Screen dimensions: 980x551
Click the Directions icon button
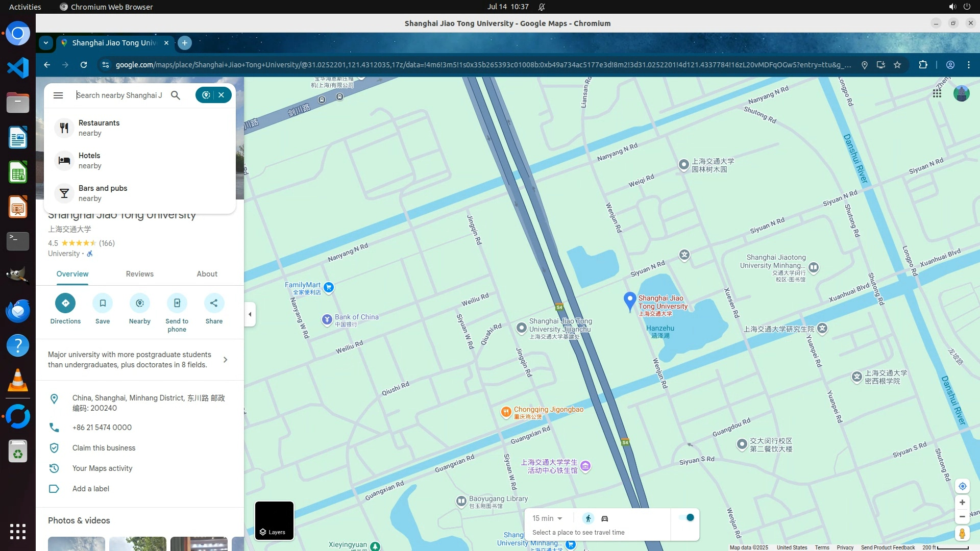(65, 303)
